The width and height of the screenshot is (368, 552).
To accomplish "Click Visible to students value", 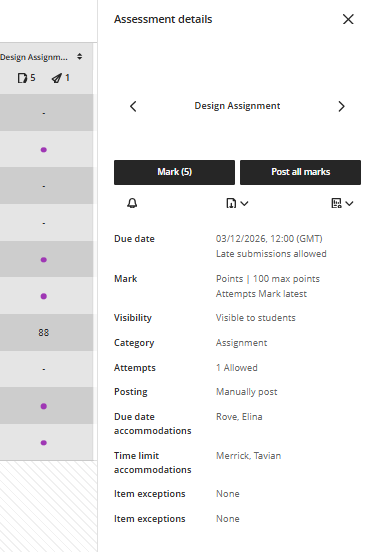I will coord(256,318).
